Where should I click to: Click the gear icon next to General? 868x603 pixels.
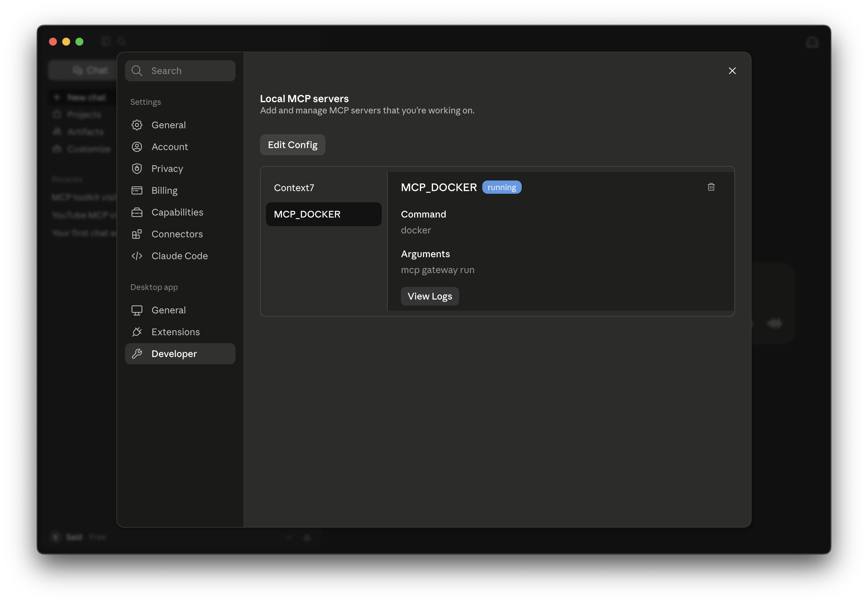[137, 125]
